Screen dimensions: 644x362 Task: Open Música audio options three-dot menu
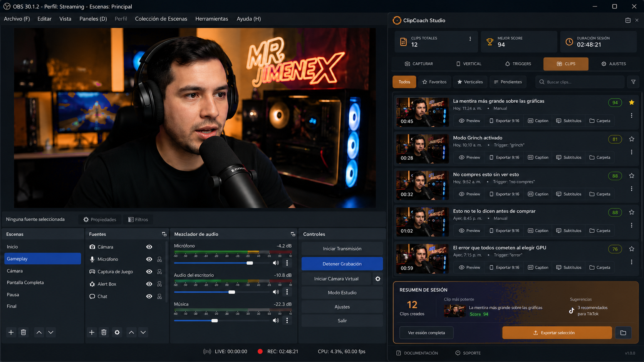(x=287, y=320)
